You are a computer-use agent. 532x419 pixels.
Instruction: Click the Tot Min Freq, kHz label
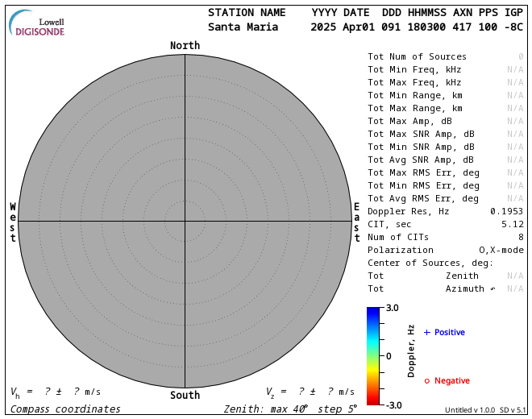click(x=414, y=69)
